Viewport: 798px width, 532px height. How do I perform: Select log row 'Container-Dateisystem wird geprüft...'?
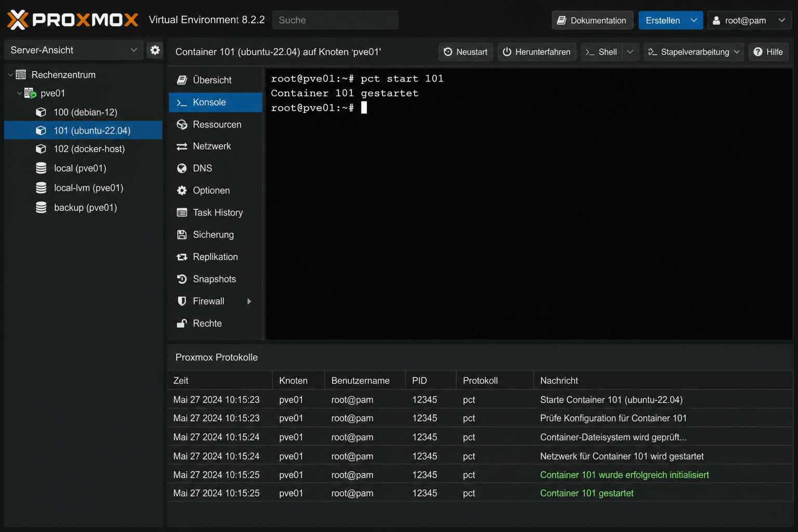click(480, 437)
